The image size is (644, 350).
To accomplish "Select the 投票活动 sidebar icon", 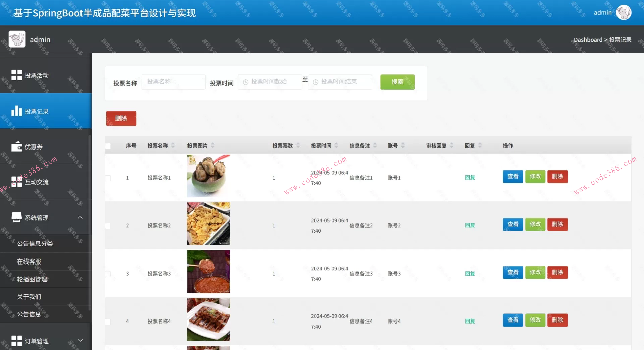I will [x=17, y=75].
